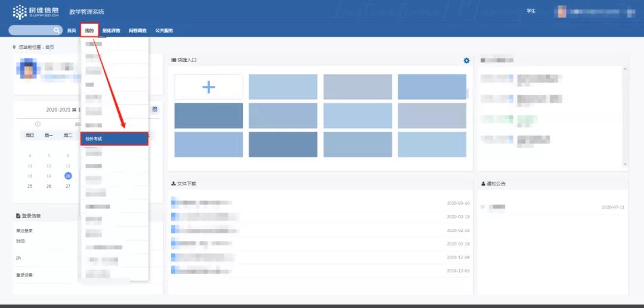Click the search magnifier icon

[56, 30]
